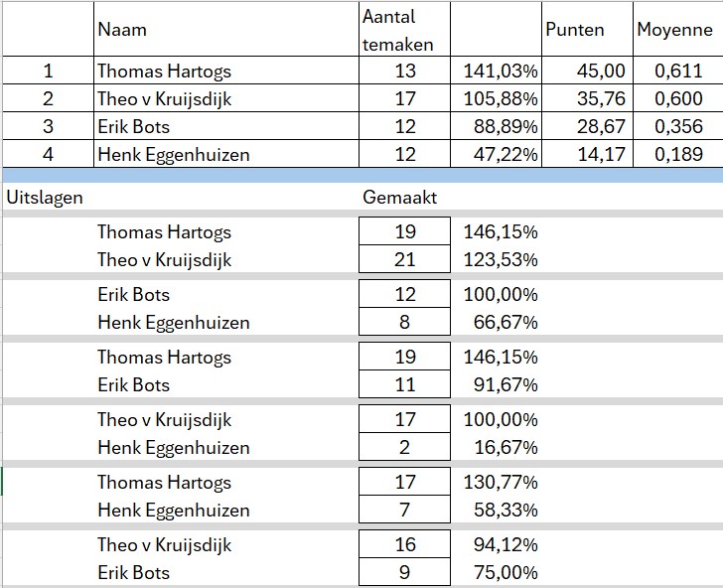723x588 pixels.
Task: Click the Aantal temaken header cell
Action: pyautogui.click(x=404, y=30)
